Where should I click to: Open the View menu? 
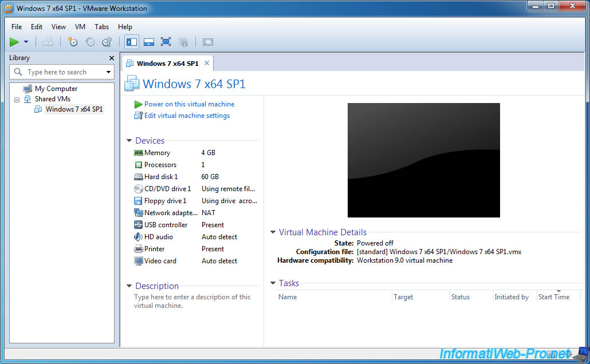[x=58, y=27]
